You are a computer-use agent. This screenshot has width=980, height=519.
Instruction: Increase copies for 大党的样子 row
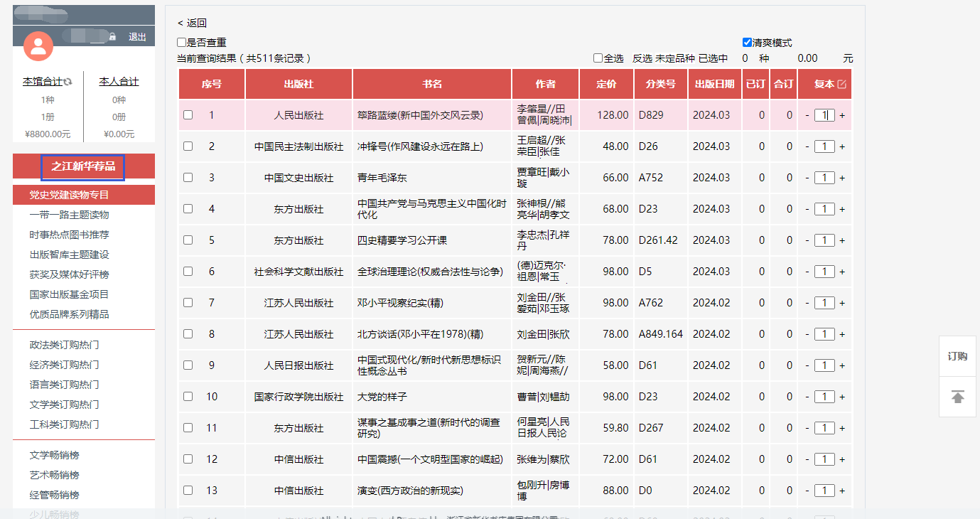click(x=842, y=397)
